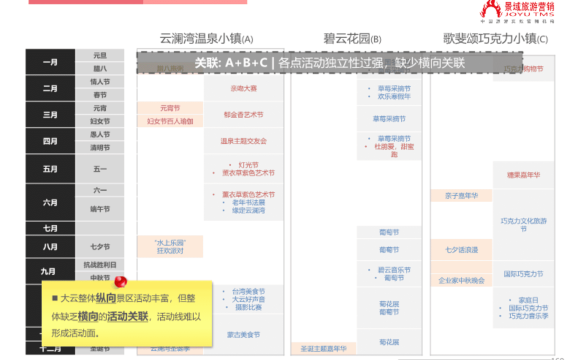Click the yellow sticky note text

pos(127,315)
